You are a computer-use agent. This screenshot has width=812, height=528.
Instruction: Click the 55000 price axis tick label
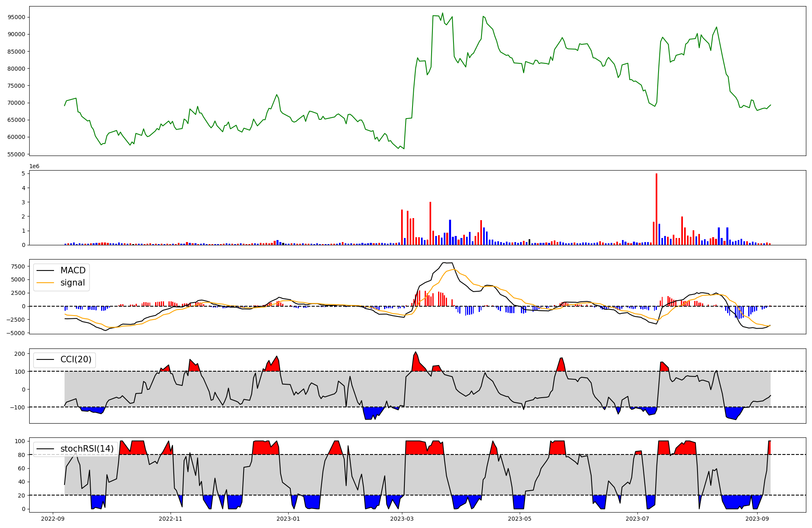coord(17,154)
